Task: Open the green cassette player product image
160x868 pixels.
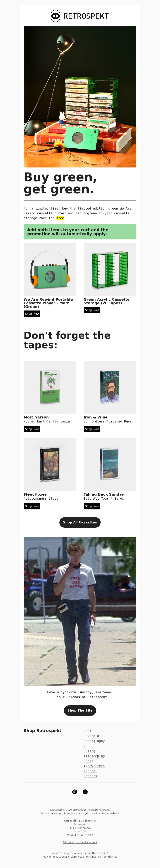Action: coord(50,269)
